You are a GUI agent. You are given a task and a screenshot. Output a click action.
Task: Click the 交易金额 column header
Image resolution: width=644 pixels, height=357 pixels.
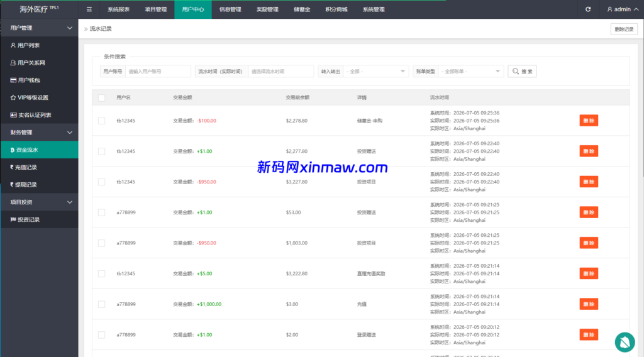[x=182, y=97]
